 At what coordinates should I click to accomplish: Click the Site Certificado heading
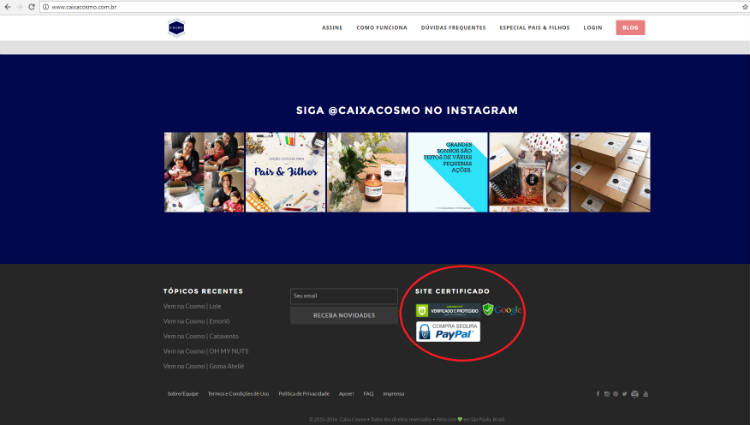452,291
